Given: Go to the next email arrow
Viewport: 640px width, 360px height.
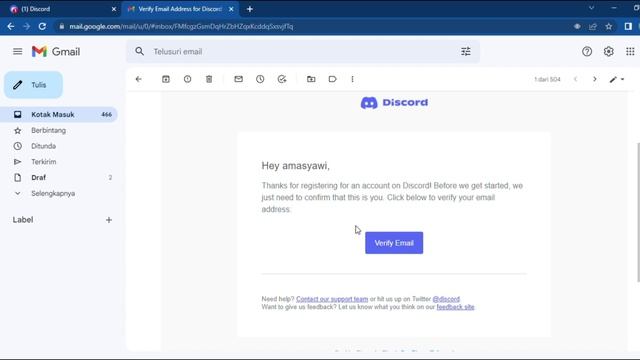Looking at the screenshot, I should pos(595,79).
